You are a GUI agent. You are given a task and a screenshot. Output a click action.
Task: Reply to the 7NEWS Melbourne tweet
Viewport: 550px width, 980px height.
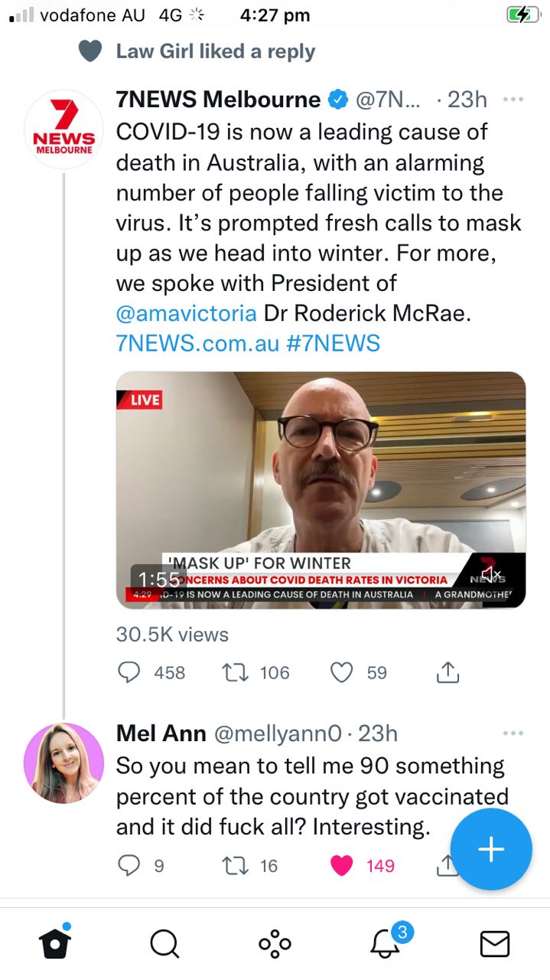click(x=129, y=672)
